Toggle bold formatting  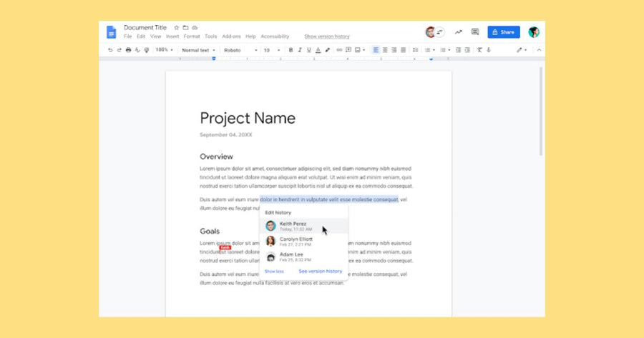291,50
